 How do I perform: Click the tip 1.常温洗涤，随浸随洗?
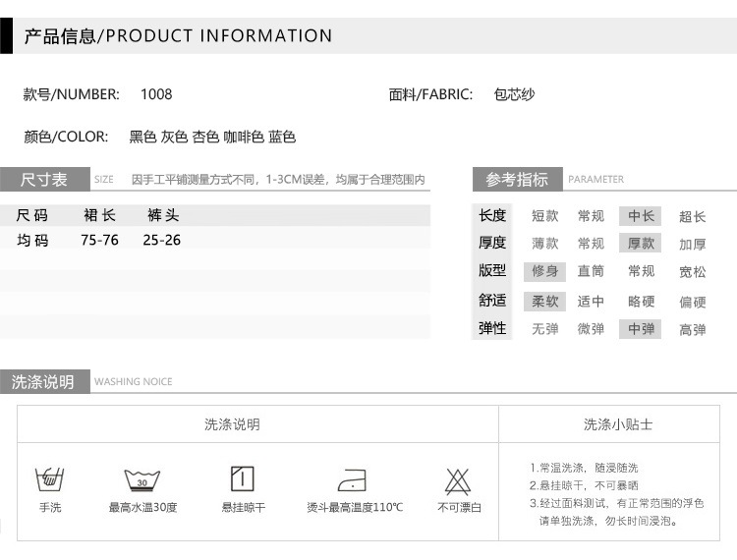coord(584,468)
